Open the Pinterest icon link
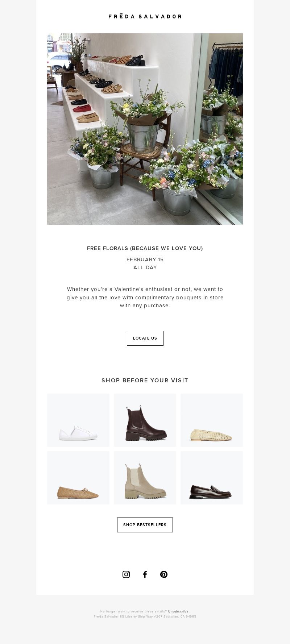The height and width of the screenshot is (644, 290). (x=164, y=574)
